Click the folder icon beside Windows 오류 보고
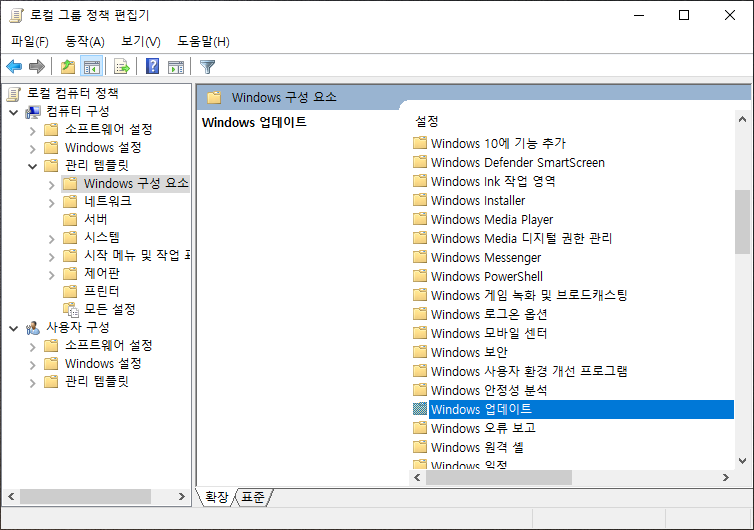Image resolution: width=754 pixels, height=530 pixels. pyautogui.click(x=420, y=428)
